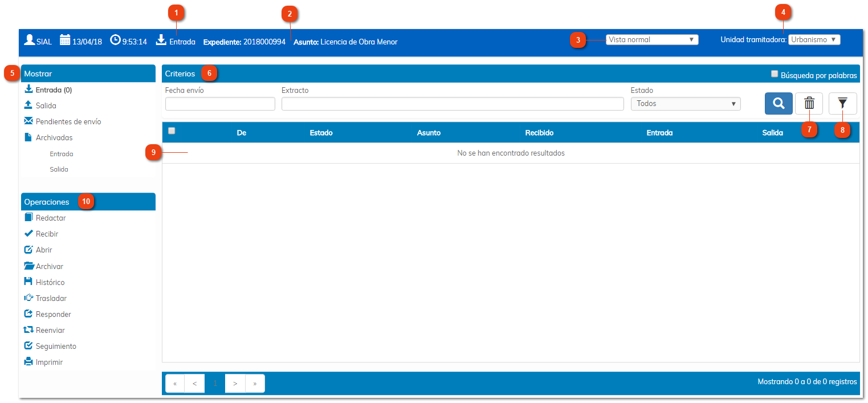Open the Imprimir print icon

pyautogui.click(x=28, y=361)
